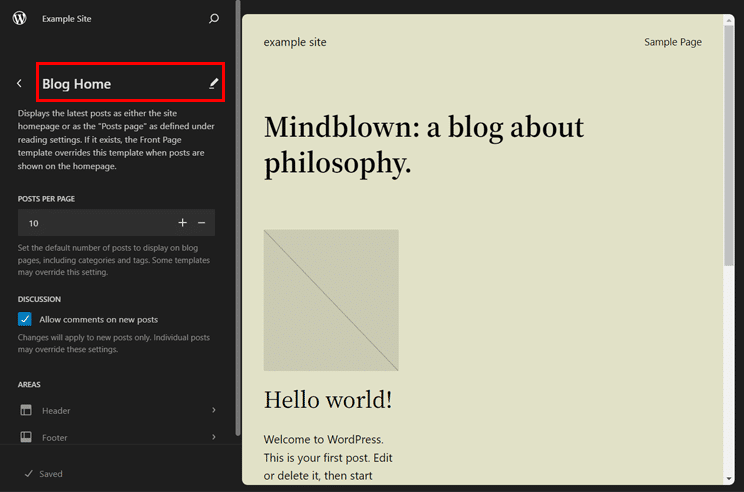This screenshot has width=744, height=492.
Task: Focus the posts per page number field
Action: coord(116,223)
